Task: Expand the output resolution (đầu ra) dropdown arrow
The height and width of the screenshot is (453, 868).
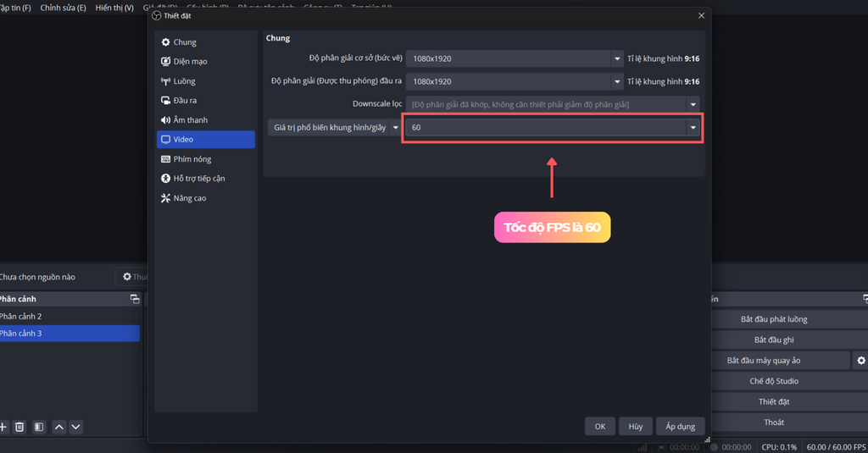Action: coord(617,82)
